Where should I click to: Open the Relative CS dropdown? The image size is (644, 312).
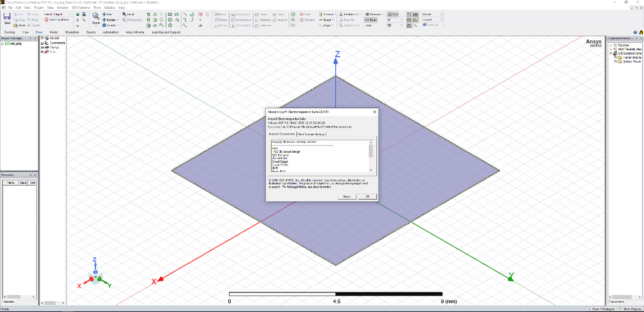click(x=360, y=14)
